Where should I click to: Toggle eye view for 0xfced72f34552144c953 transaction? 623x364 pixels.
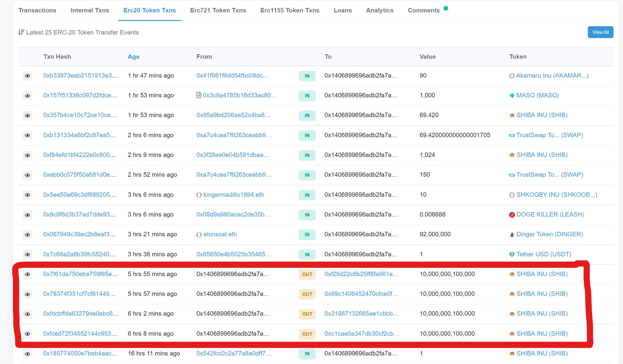(x=27, y=334)
